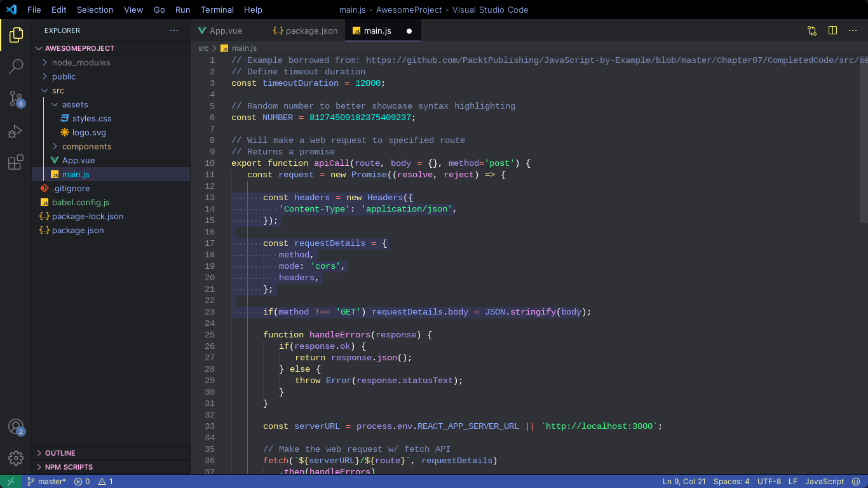
Task: Open the Run menu
Action: (183, 10)
